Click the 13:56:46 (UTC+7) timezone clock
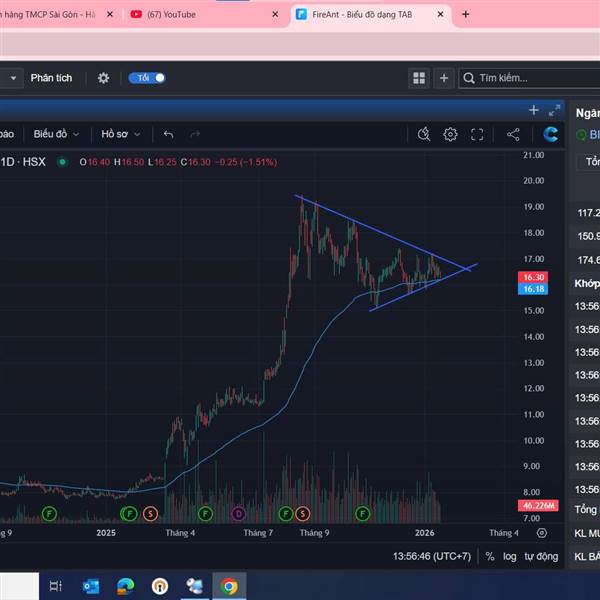Viewport: 600px width, 600px height. click(432, 556)
